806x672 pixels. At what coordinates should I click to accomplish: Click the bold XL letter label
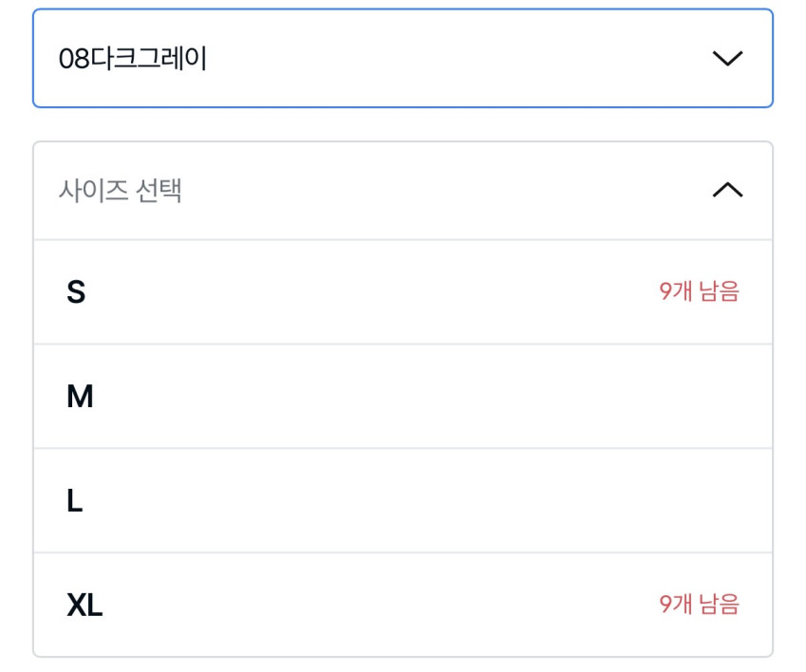pyautogui.click(x=84, y=605)
